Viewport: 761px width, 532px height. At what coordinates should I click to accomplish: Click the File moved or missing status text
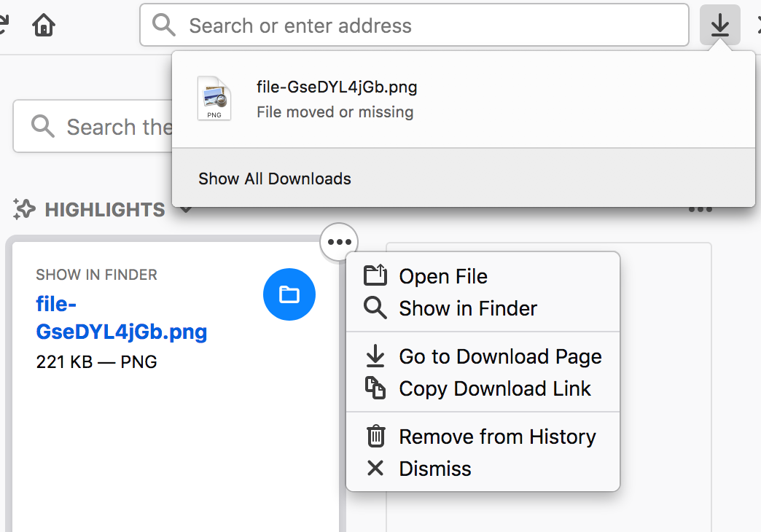[335, 112]
